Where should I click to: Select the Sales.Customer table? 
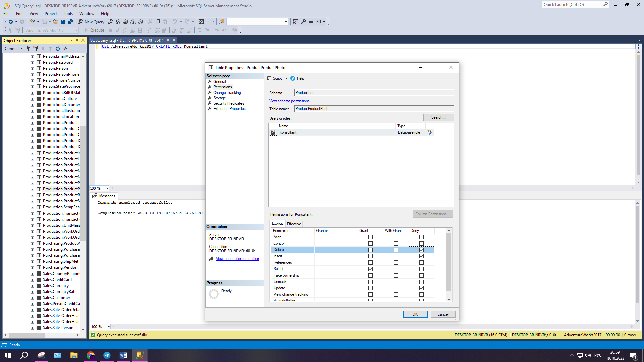56,298
